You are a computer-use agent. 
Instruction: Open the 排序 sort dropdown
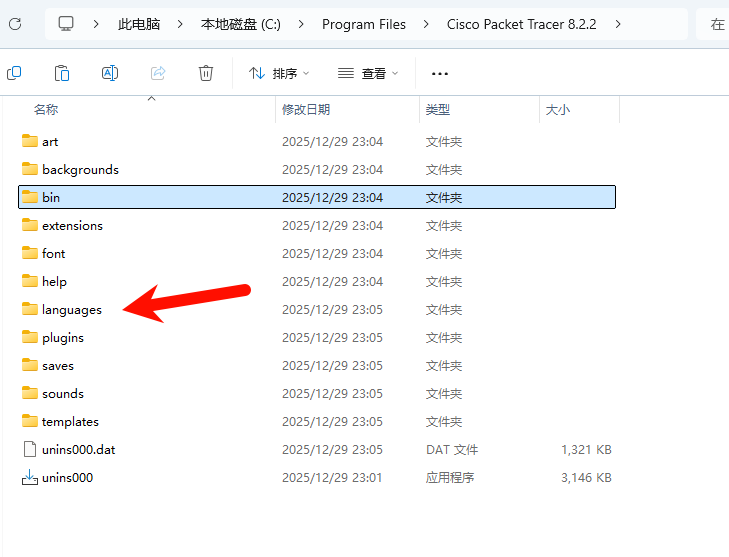pos(279,73)
